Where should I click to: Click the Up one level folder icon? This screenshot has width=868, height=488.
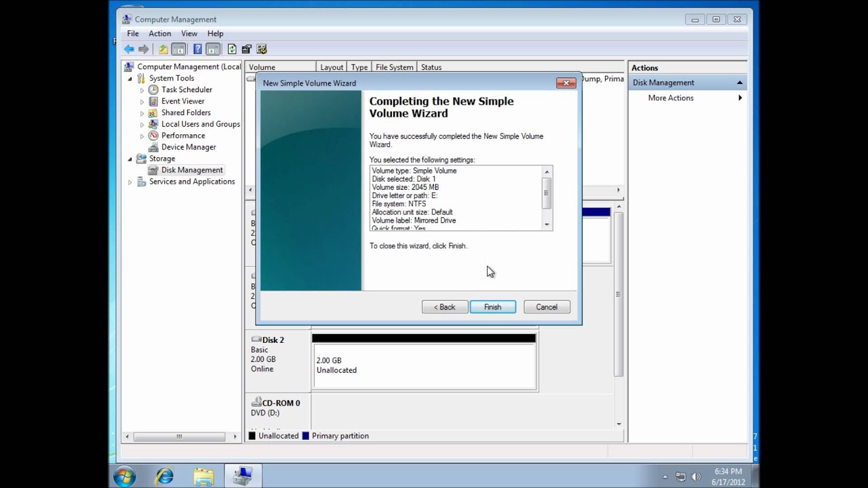coord(163,49)
